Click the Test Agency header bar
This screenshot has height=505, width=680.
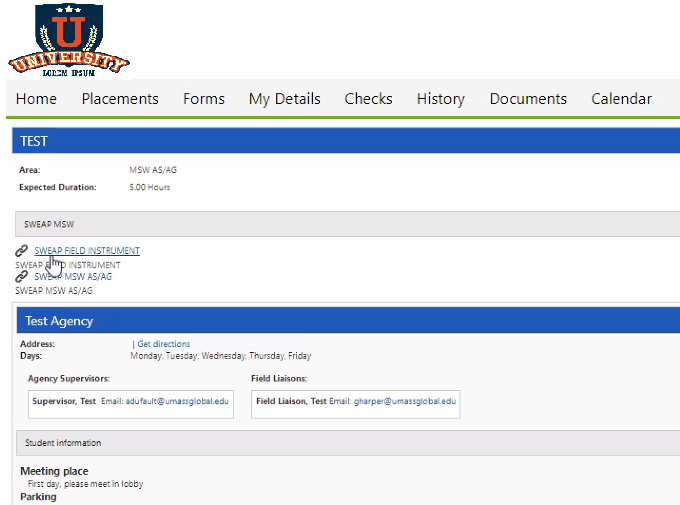[348, 320]
